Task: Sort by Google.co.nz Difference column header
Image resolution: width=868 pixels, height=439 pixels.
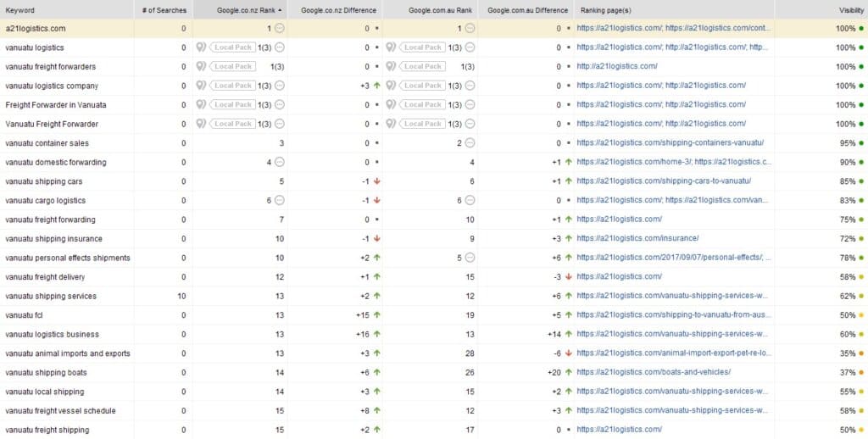Action: (x=335, y=10)
